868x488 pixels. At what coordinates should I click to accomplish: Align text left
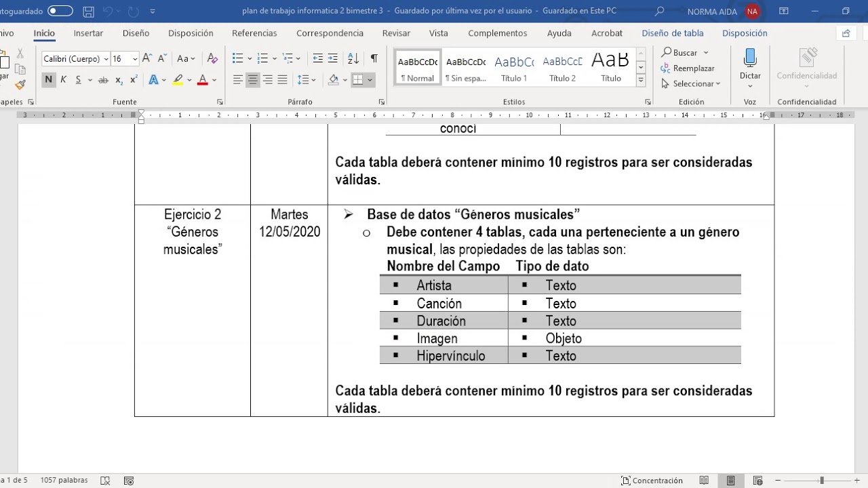[237, 80]
